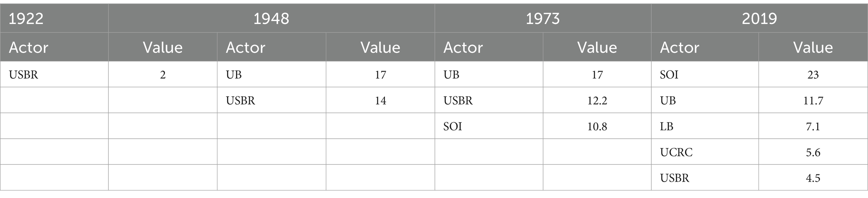Click the SOI cell under 1973
The image size is (868, 198).
pos(489,126)
